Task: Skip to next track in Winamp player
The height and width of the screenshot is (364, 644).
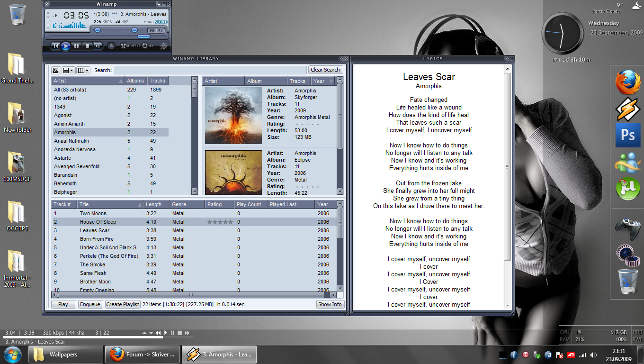Action: [x=98, y=46]
